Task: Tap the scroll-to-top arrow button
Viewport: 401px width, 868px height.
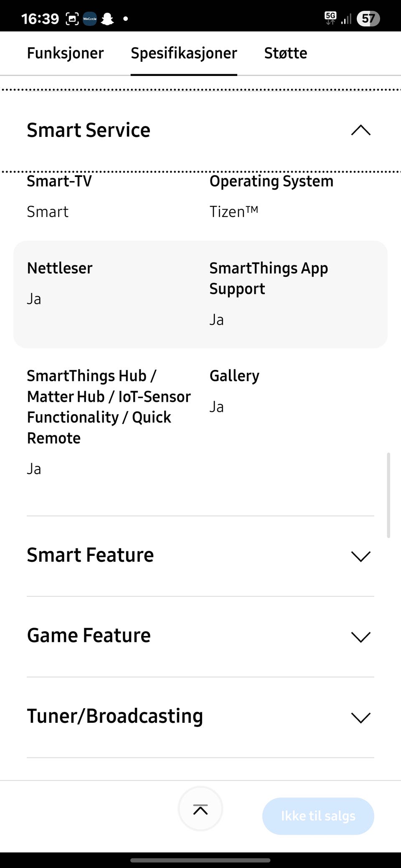Action: pos(200,810)
